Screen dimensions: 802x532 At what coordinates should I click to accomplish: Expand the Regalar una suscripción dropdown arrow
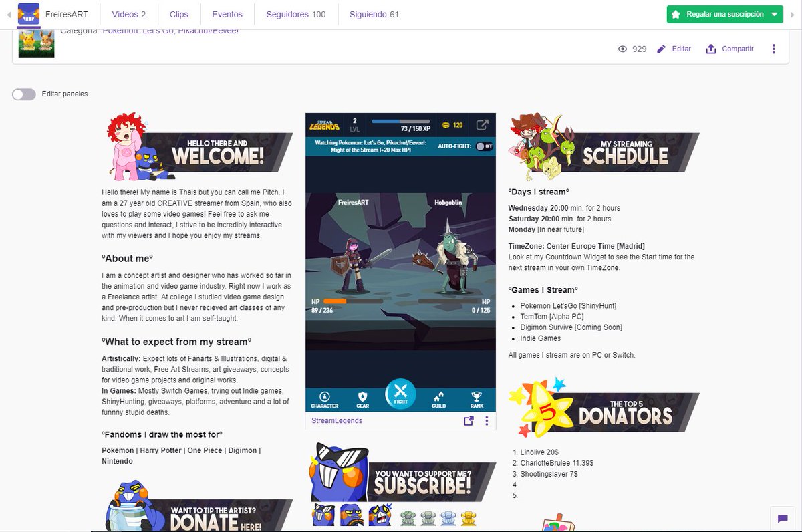click(774, 14)
